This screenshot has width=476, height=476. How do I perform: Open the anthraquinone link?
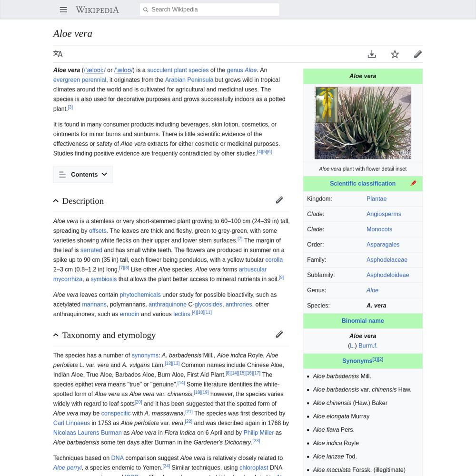(x=167, y=305)
